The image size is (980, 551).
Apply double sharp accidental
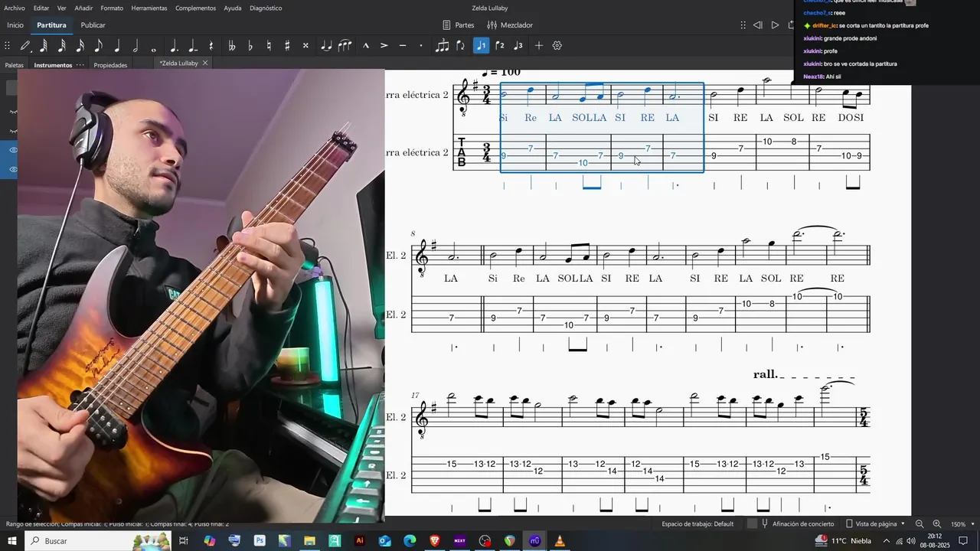coord(305,46)
